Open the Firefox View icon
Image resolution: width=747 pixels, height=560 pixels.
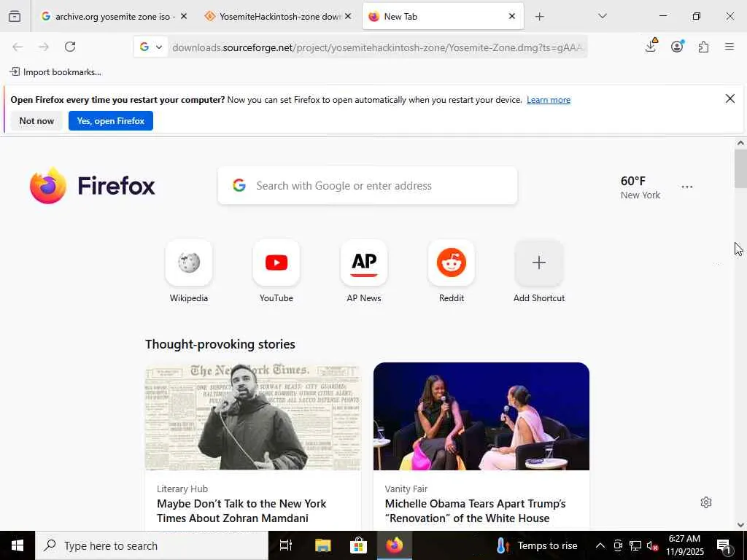click(x=15, y=17)
